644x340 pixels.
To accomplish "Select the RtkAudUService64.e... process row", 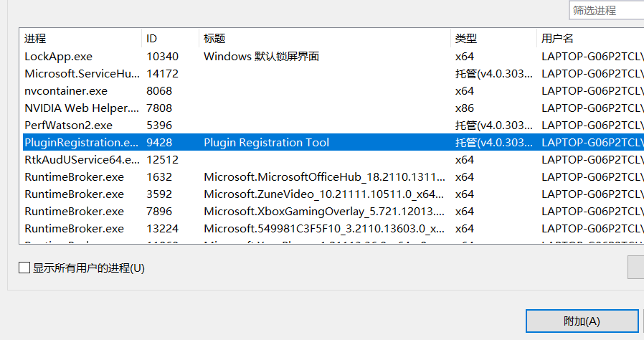I will pyautogui.click(x=333, y=160).
